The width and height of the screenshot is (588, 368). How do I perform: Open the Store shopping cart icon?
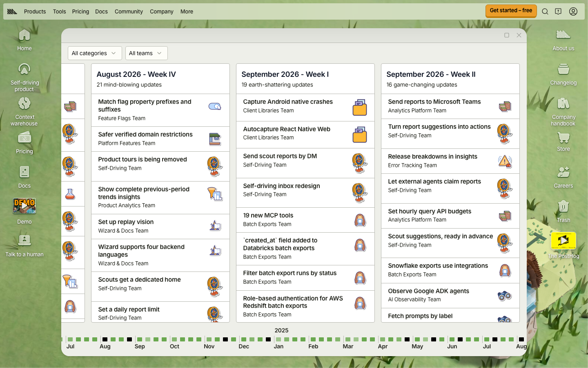563,142
